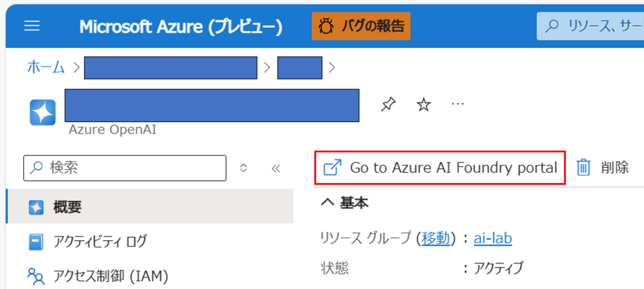Click the bug report icon
The width and height of the screenshot is (644, 289).
[x=327, y=27]
